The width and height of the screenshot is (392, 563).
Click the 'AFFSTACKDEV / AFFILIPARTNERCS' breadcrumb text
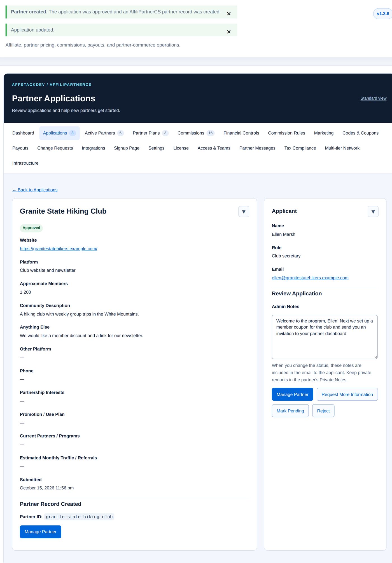click(x=52, y=85)
